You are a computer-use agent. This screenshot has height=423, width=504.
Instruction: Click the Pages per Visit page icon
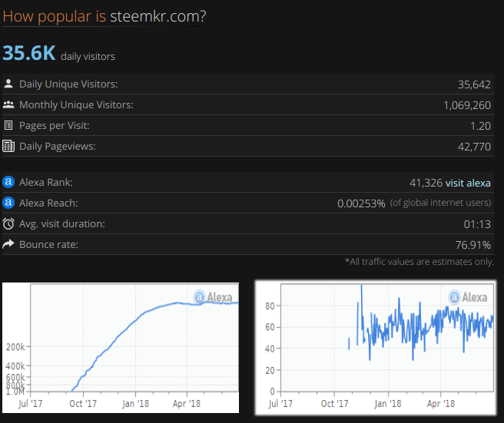8,125
